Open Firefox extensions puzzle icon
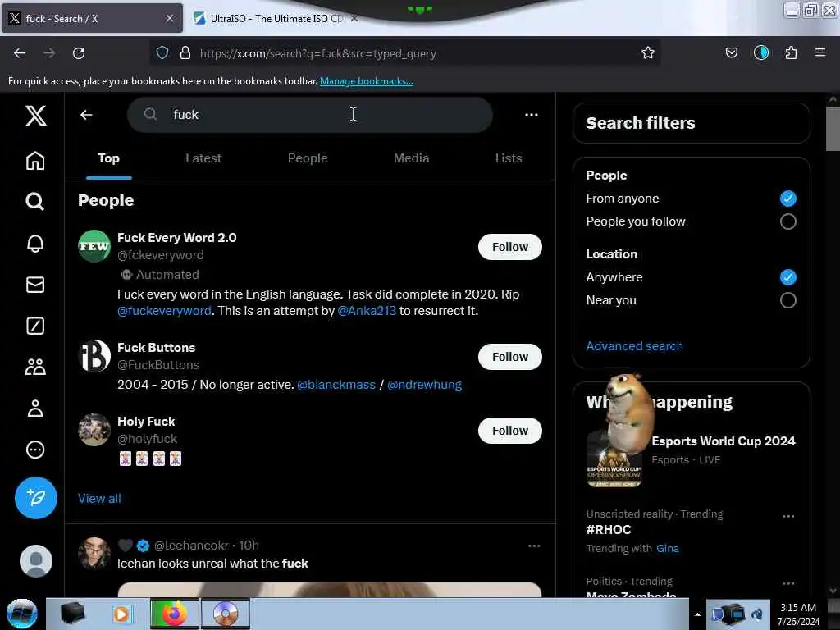 tap(791, 52)
